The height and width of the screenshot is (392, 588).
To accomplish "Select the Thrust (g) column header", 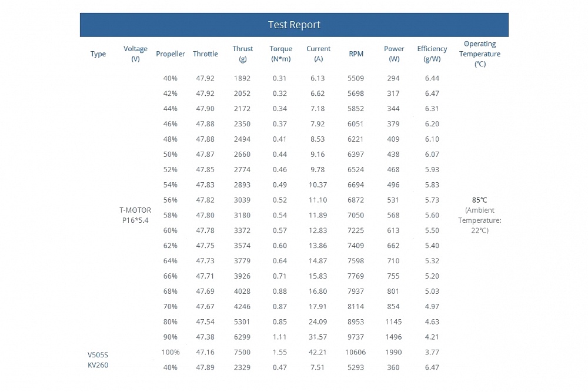I will pyautogui.click(x=242, y=54).
